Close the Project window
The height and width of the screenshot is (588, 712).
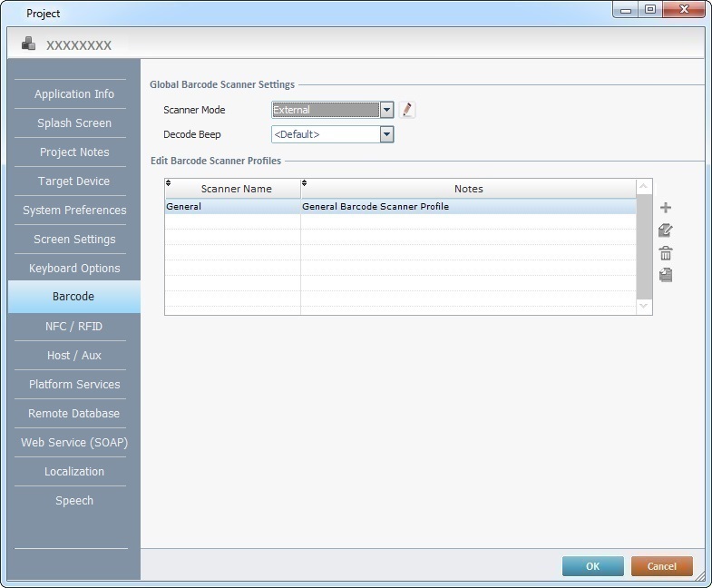click(x=684, y=9)
